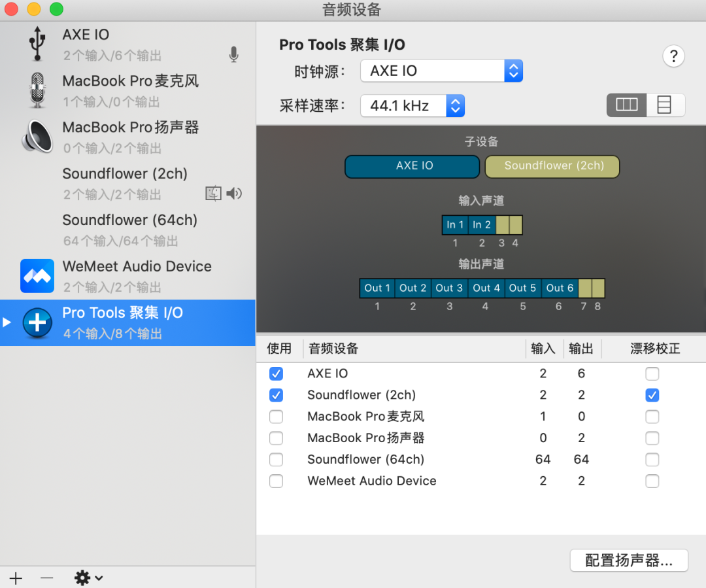The width and height of the screenshot is (706, 588).
Task: Click the MacBook Pro扬声器 speaker icon
Action: pos(37,137)
